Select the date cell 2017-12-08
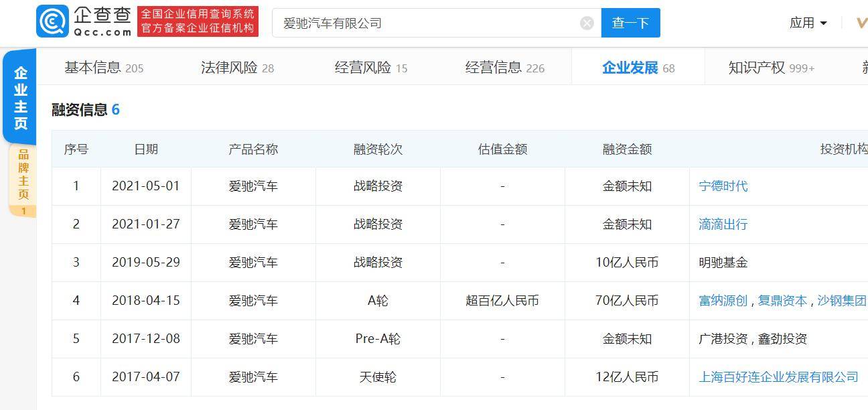This screenshot has width=868, height=410. [x=146, y=339]
